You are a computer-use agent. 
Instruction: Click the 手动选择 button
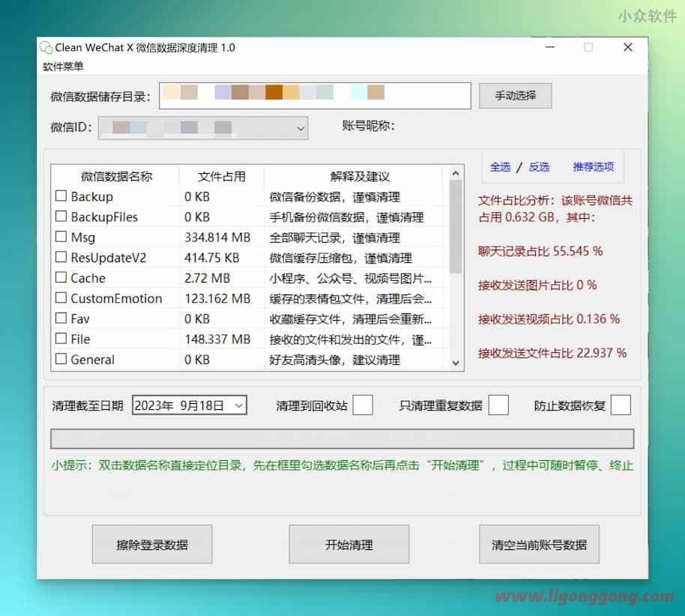[515, 96]
